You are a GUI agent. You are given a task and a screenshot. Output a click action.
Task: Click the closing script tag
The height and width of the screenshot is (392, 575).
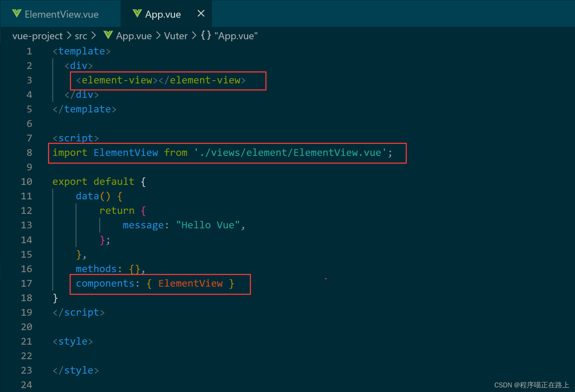coord(79,312)
